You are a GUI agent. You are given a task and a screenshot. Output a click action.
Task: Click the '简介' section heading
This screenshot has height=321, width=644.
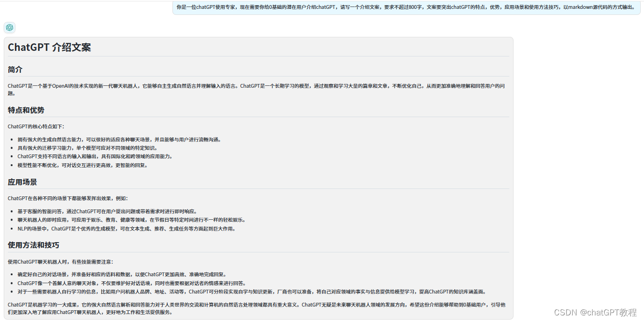[x=15, y=70]
